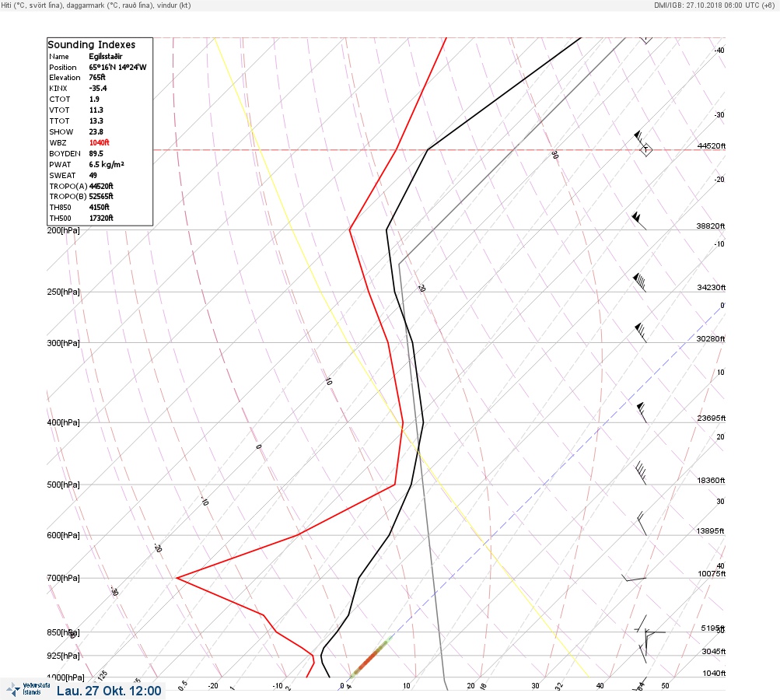Click the elevation value '765ft'

pyautogui.click(x=97, y=78)
